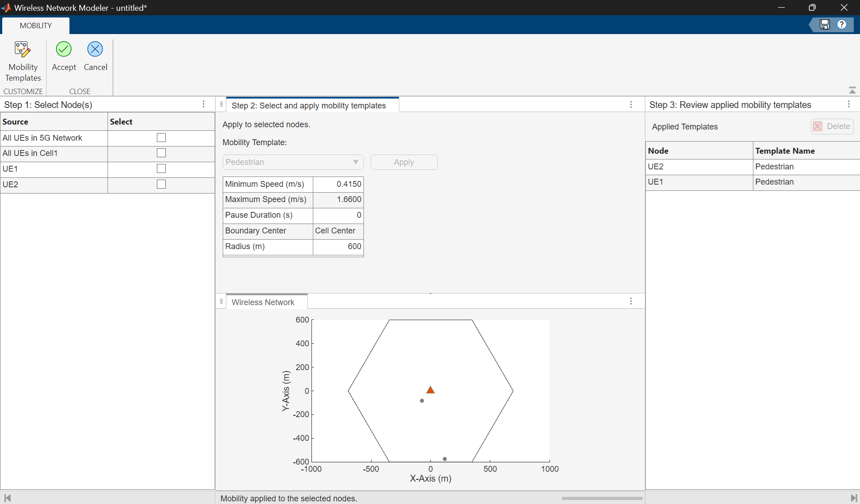
Task: Click the blue Cancel icon
Action: click(95, 49)
